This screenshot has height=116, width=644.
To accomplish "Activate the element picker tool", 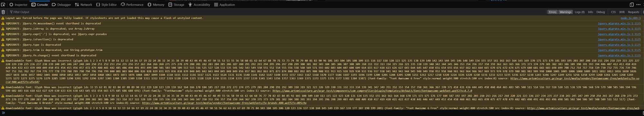I will 3,5.
